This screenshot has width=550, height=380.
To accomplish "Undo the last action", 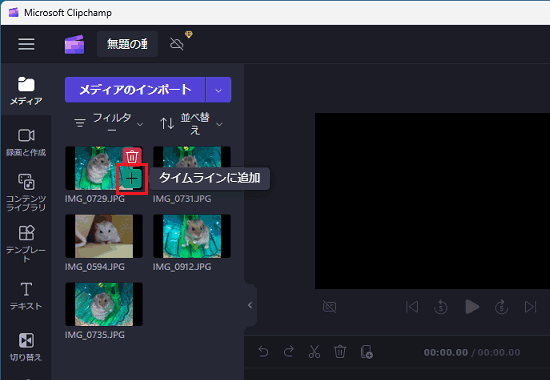I will 263,352.
